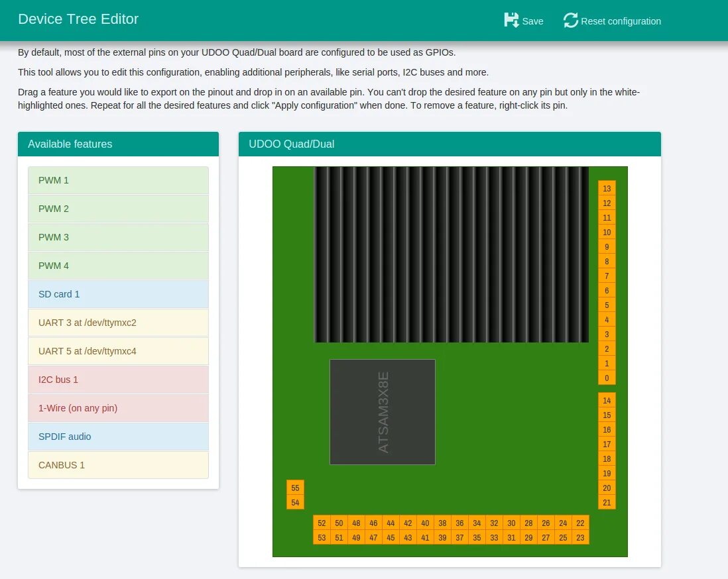Click pin 39 on the bottom header
The width and height of the screenshot is (728, 579).
tap(442, 538)
